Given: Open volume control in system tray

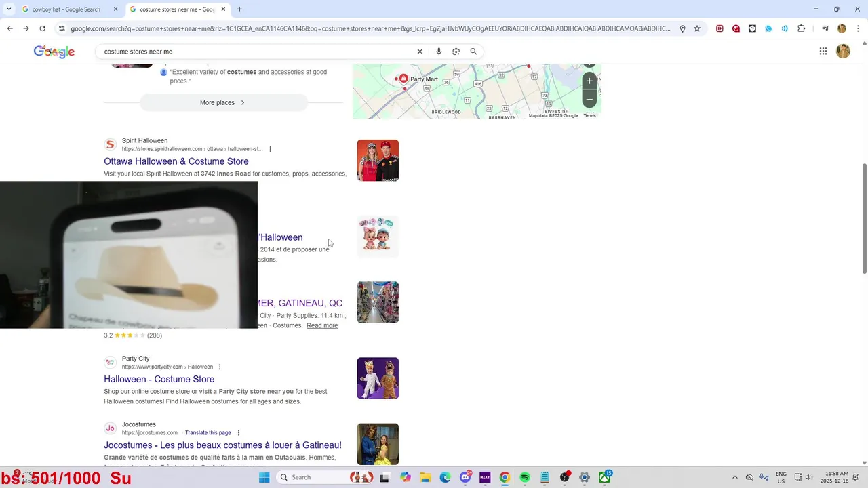Looking at the screenshot, I should [808, 477].
